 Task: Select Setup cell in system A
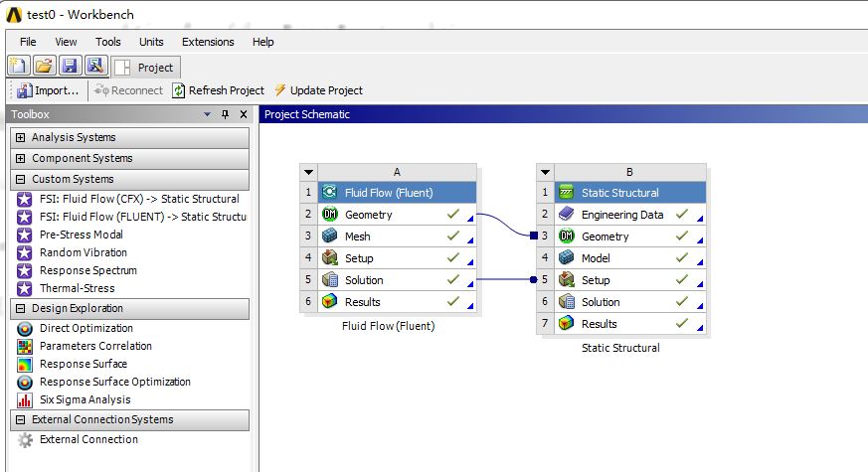tap(397, 257)
